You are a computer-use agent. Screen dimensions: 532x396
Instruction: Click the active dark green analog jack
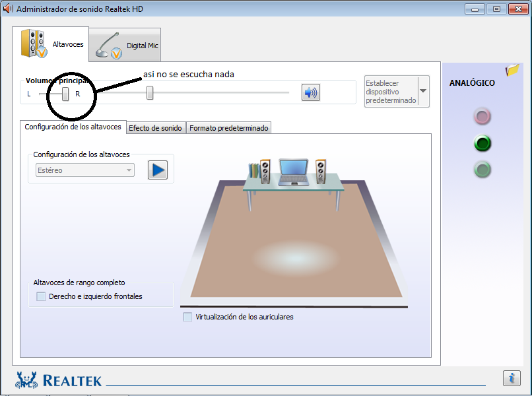pyautogui.click(x=482, y=143)
